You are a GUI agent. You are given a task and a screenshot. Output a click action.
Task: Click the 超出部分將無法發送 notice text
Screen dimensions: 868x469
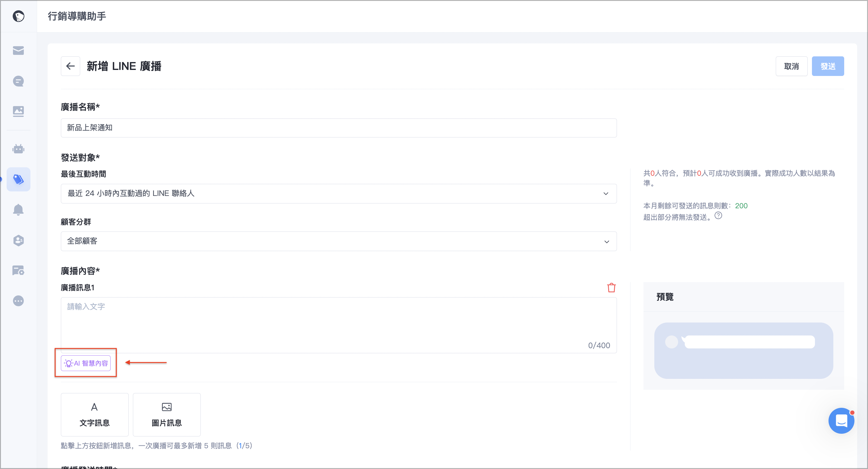point(678,217)
